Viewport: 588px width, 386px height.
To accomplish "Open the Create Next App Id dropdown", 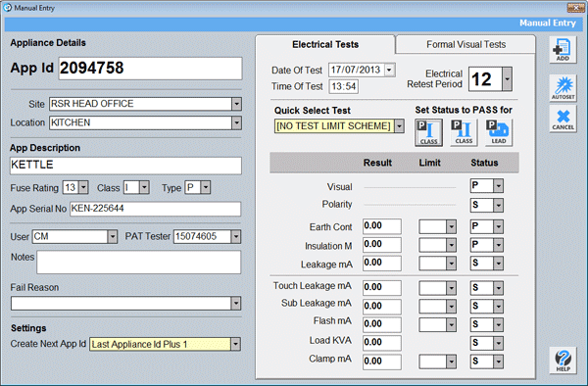I will [235, 344].
